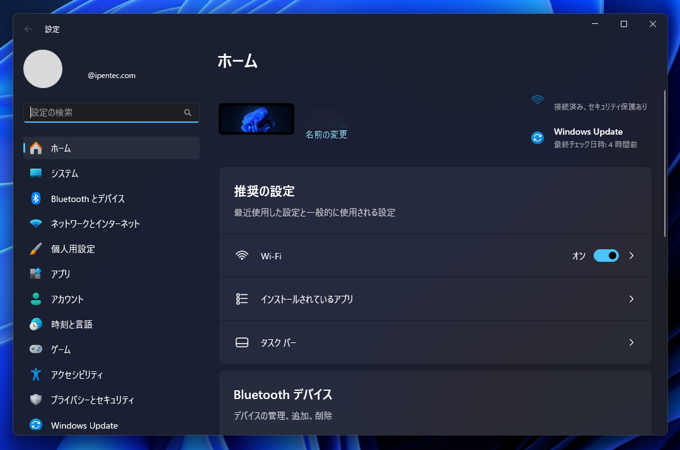Open タスク バー row chevron
680x450 pixels.
click(x=631, y=342)
